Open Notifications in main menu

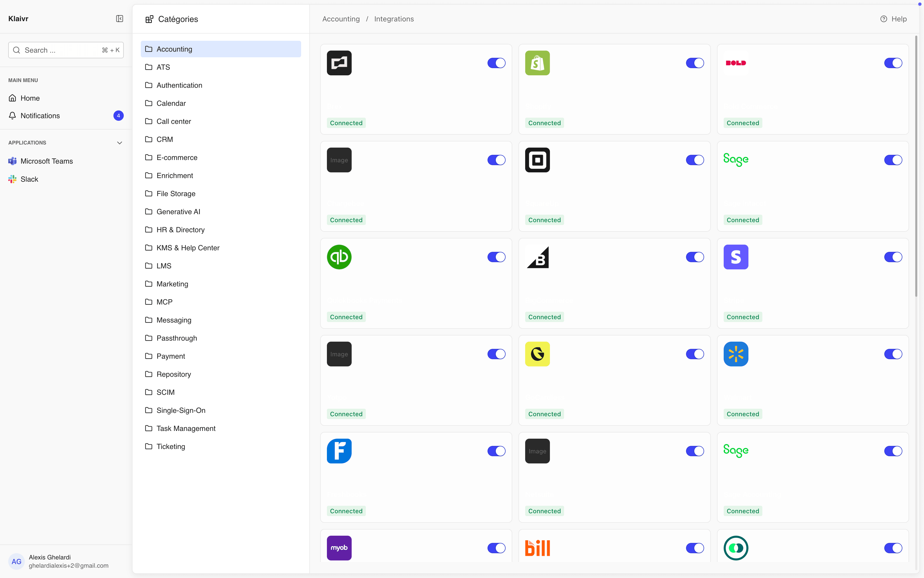click(x=66, y=115)
